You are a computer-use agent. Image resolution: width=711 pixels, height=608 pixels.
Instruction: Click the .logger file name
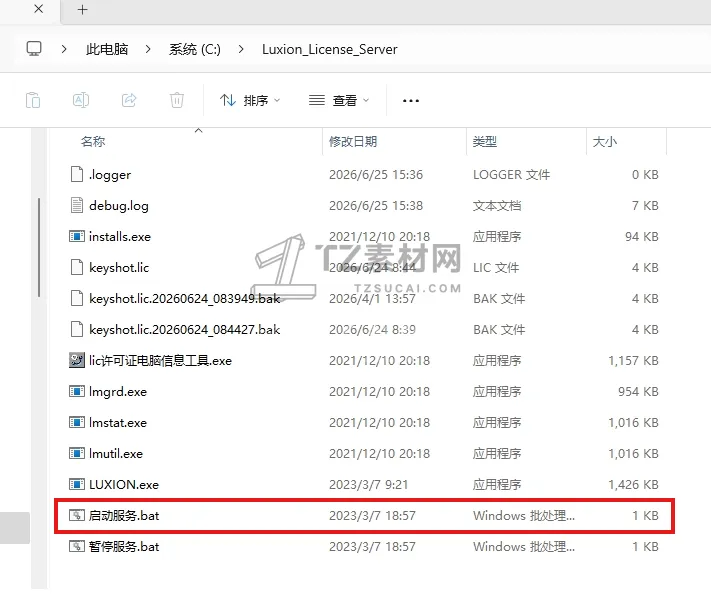point(110,175)
